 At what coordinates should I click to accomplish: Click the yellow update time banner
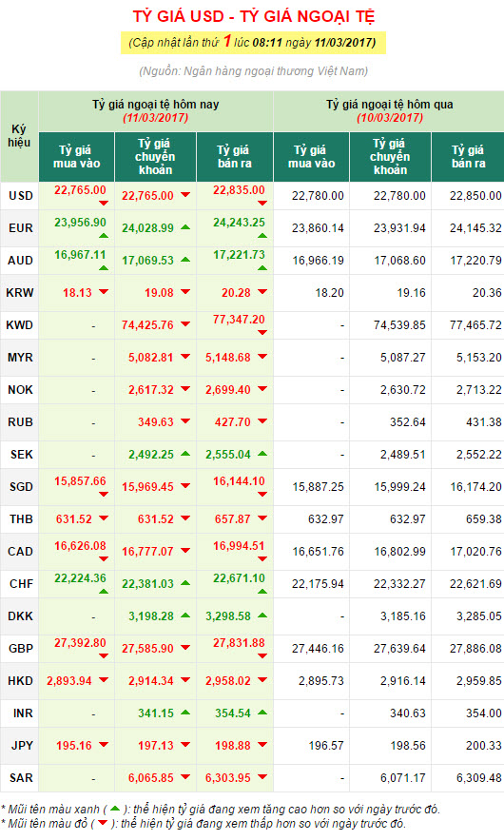click(x=253, y=42)
